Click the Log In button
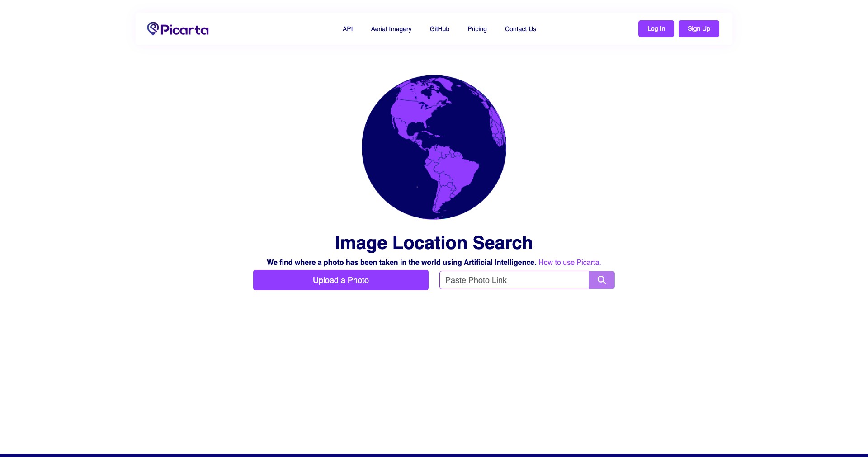This screenshot has width=868, height=457. pyautogui.click(x=656, y=28)
